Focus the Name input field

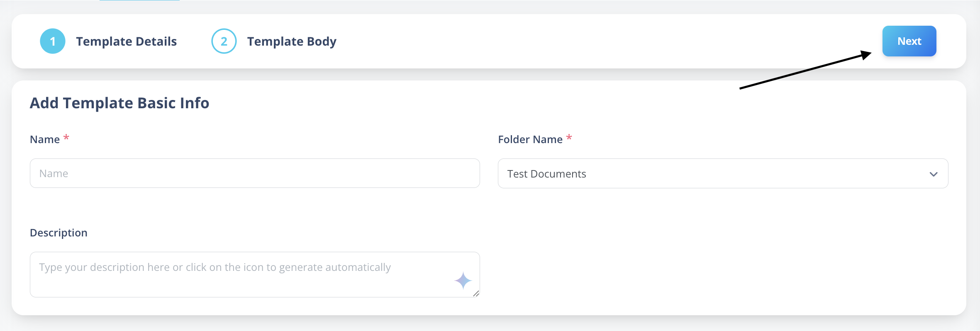click(255, 173)
